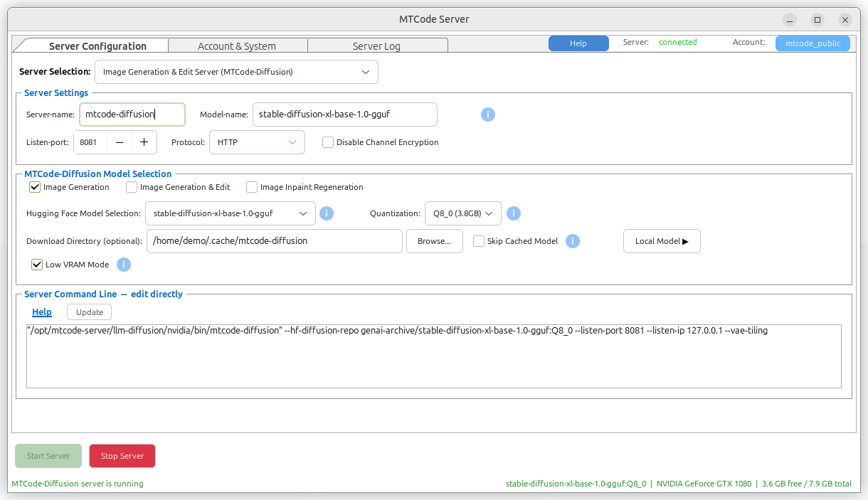The image size is (868, 500).
Task: Enable Image Generation & Edit checkbox
Action: pos(132,187)
